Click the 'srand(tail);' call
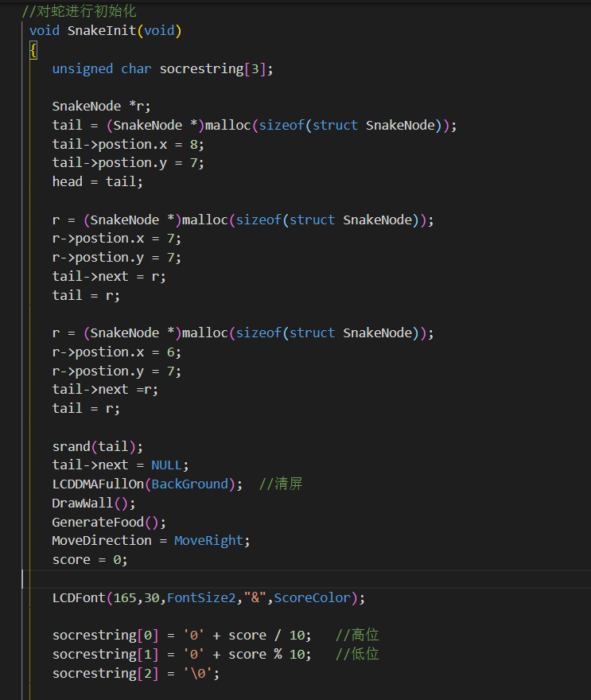The width and height of the screenshot is (591, 700). pyautogui.click(x=97, y=446)
